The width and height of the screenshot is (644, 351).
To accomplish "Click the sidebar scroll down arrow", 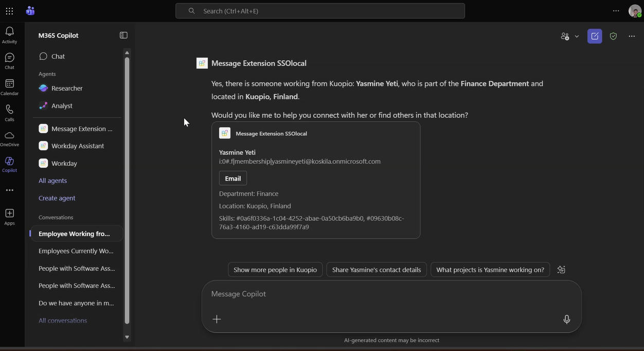I will (127, 337).
